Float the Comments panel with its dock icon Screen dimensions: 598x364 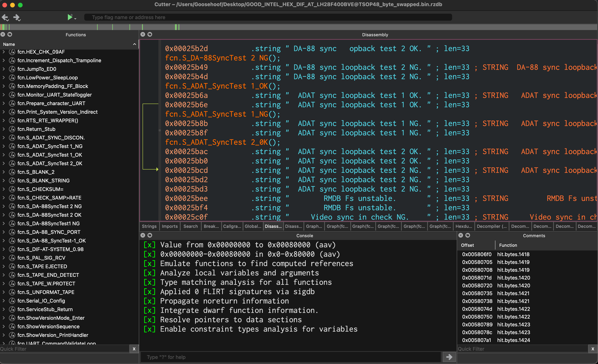point(468,235)
